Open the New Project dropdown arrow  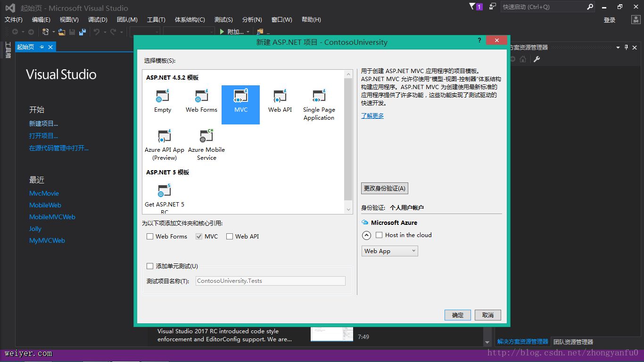click(54, 32)
